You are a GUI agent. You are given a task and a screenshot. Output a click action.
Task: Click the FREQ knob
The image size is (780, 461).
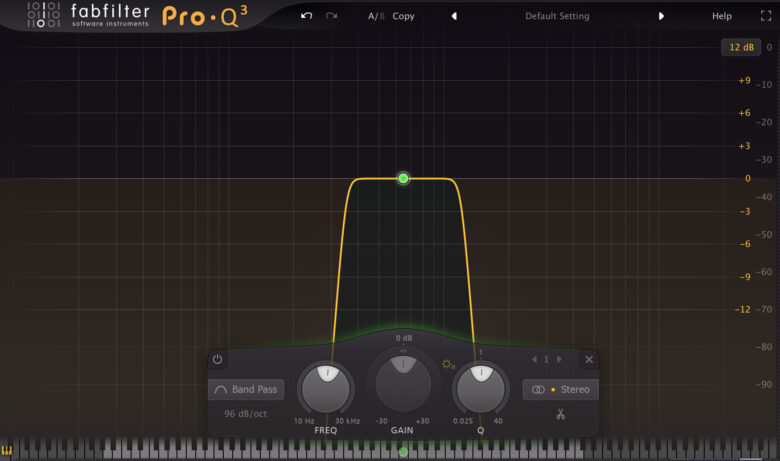pyautogui.click(x=326, y=389)
